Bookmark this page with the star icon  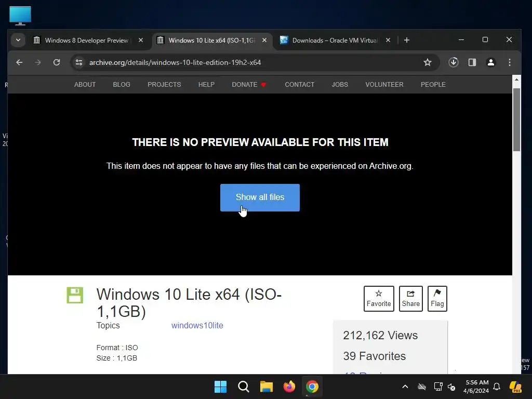[428, 62]
